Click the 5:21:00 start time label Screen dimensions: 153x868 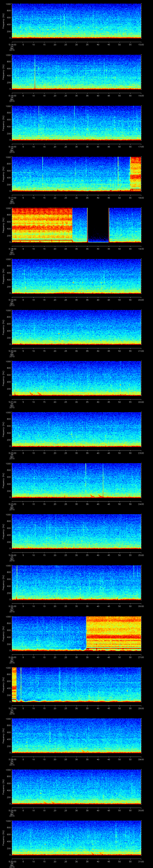coord(12,402)
